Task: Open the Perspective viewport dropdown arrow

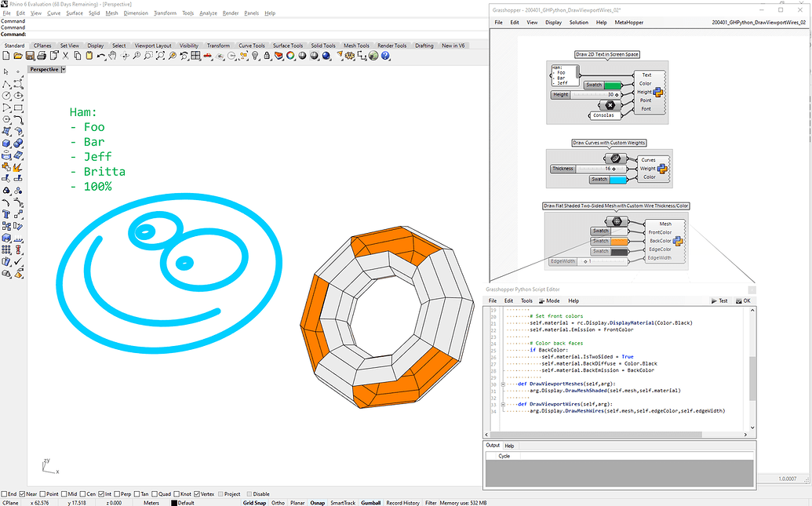Action: pyautogui.click(x=63, y=70)
